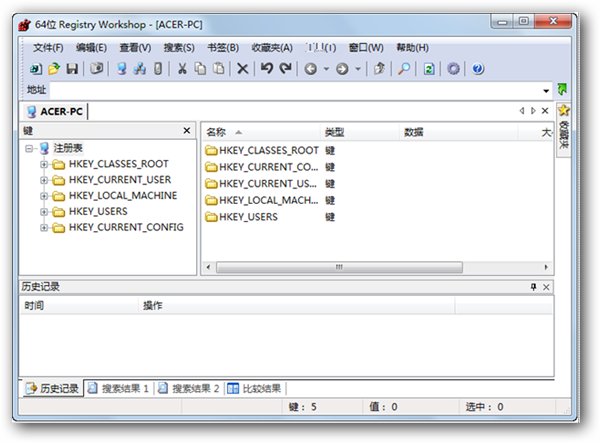Click the Cut scissors icon

pos(182,69)
